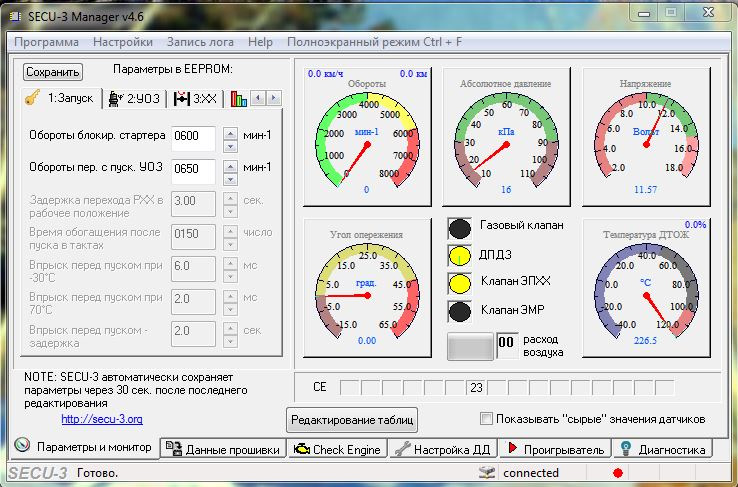Click the Обороты пер. с пуск. УОЗ field

[193, 170]
